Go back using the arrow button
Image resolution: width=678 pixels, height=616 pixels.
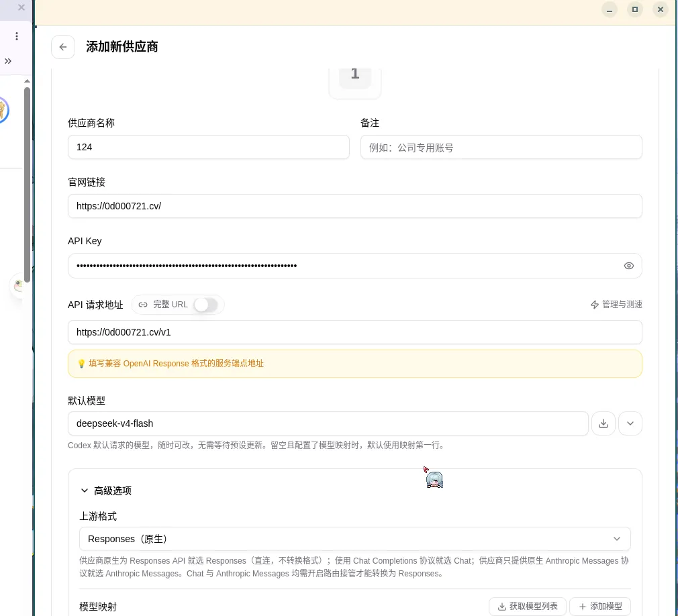(x=63, y=47)
